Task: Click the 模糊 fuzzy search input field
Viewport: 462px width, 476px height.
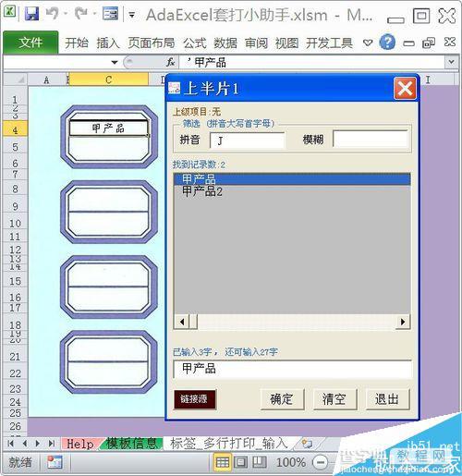Action: (371, 140)
